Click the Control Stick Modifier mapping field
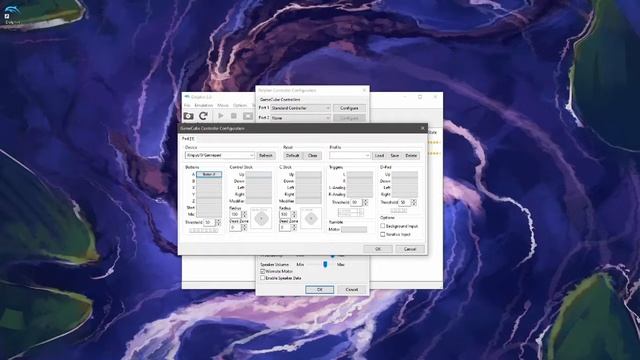 coord(259,201)
